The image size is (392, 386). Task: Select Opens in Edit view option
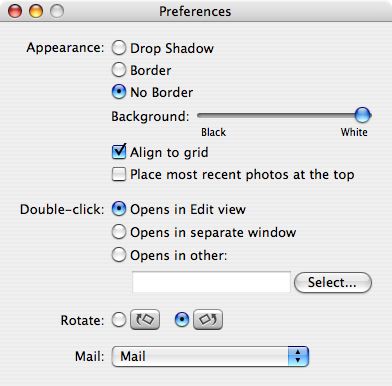[119, 209]
